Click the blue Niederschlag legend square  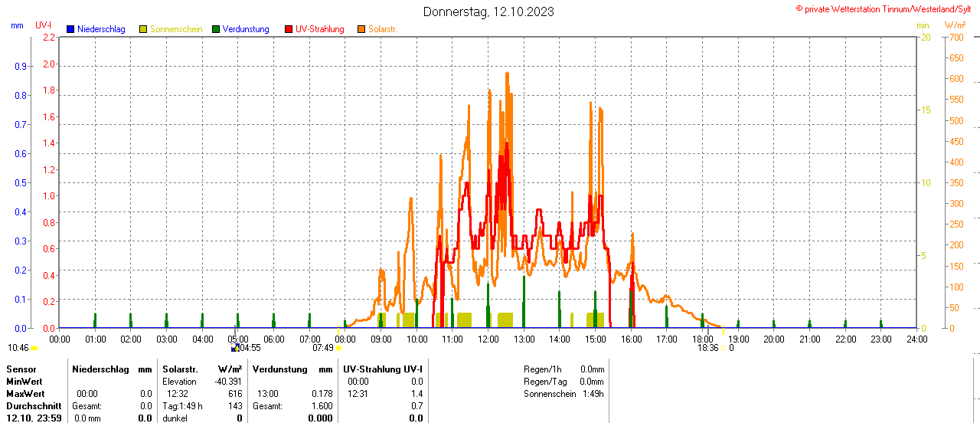coord(70,29)
